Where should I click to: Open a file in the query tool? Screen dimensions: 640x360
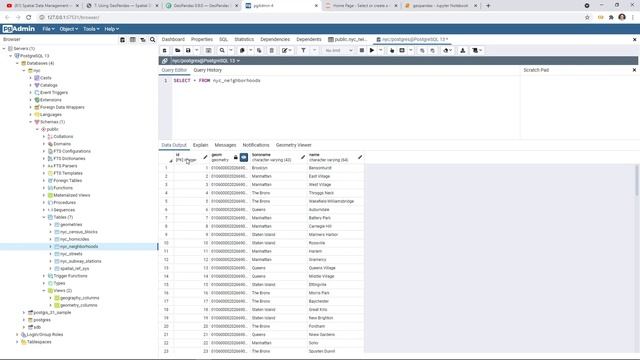pyautogui.click(x=178, y=51)
